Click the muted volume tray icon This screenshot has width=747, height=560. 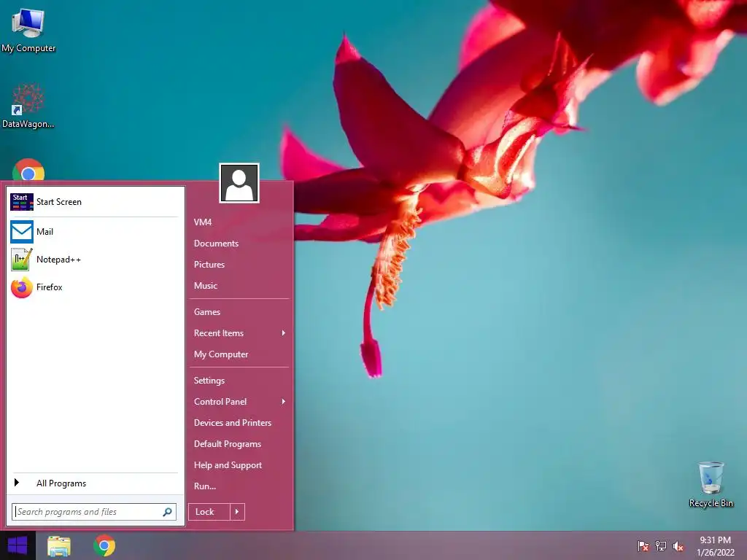678,546
